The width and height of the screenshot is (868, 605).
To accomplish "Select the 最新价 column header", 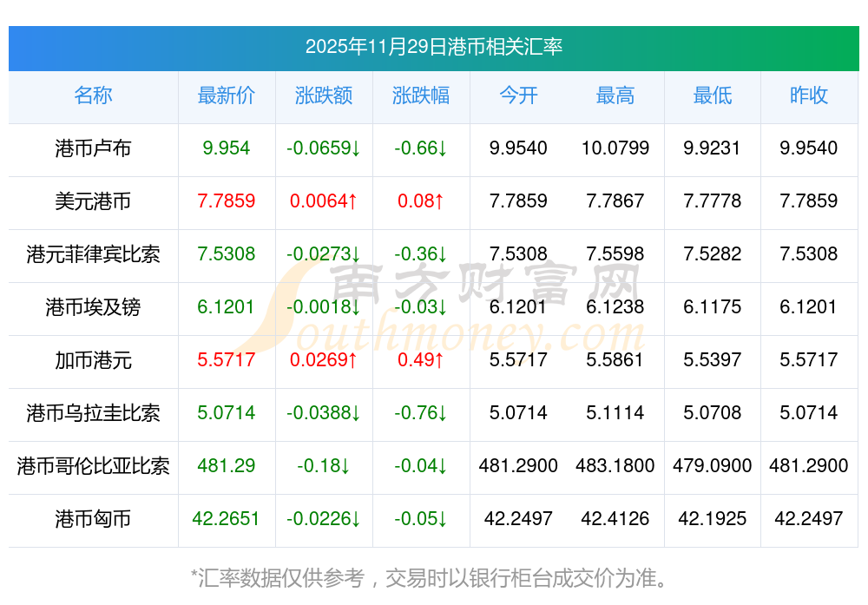I will click(226, 95).
